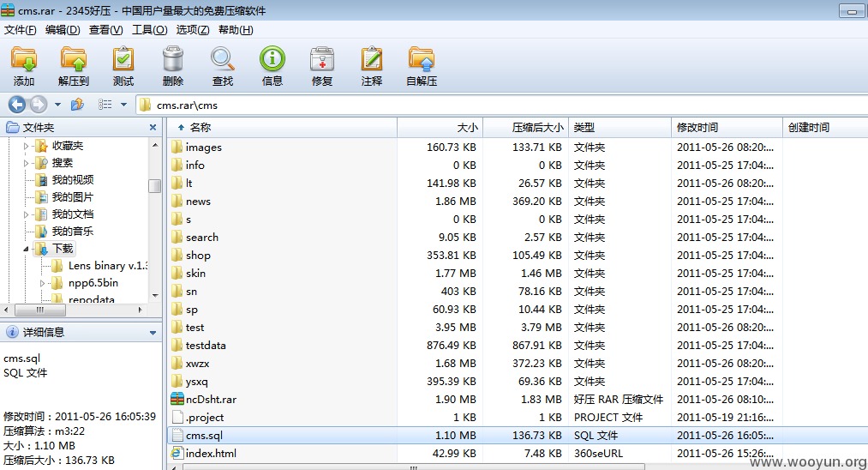Go back with the blue back arrow
The width and height of the screenshot is (868, 470).
click(x=17, y=104)
